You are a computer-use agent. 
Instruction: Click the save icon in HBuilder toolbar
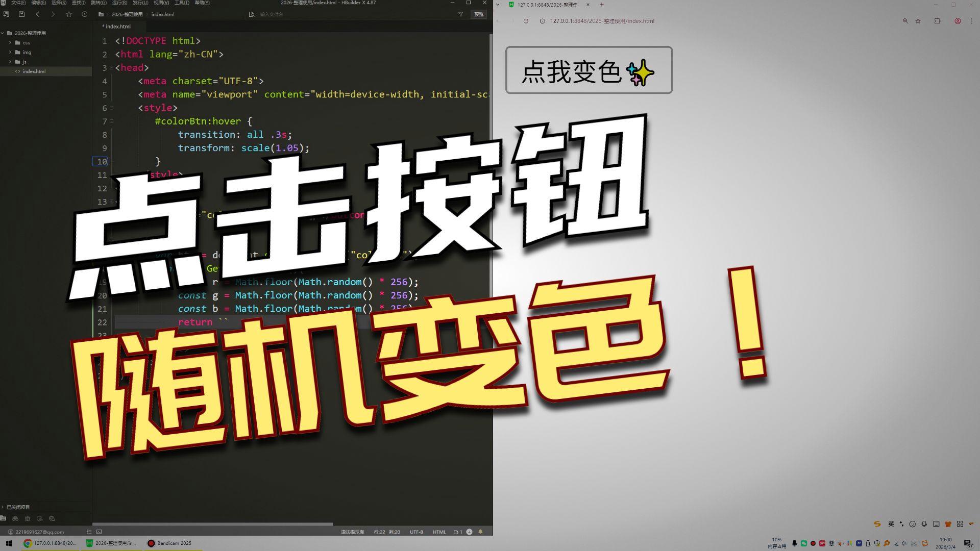coord(21,14)
